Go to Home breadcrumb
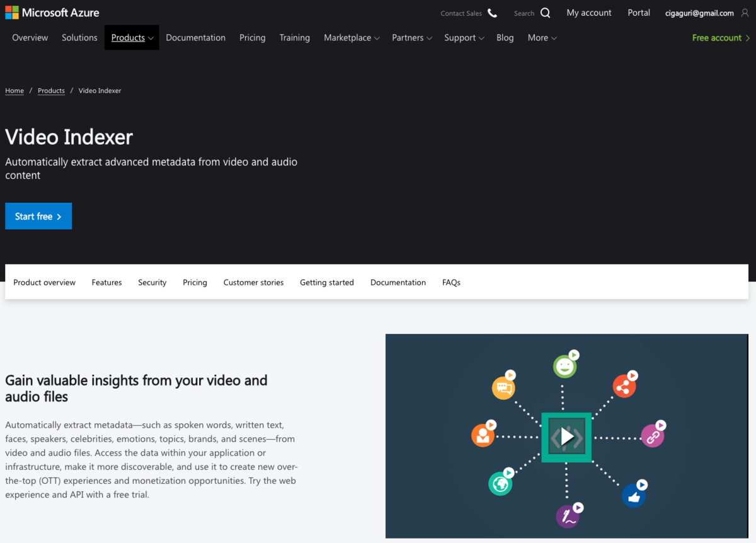 14,91
